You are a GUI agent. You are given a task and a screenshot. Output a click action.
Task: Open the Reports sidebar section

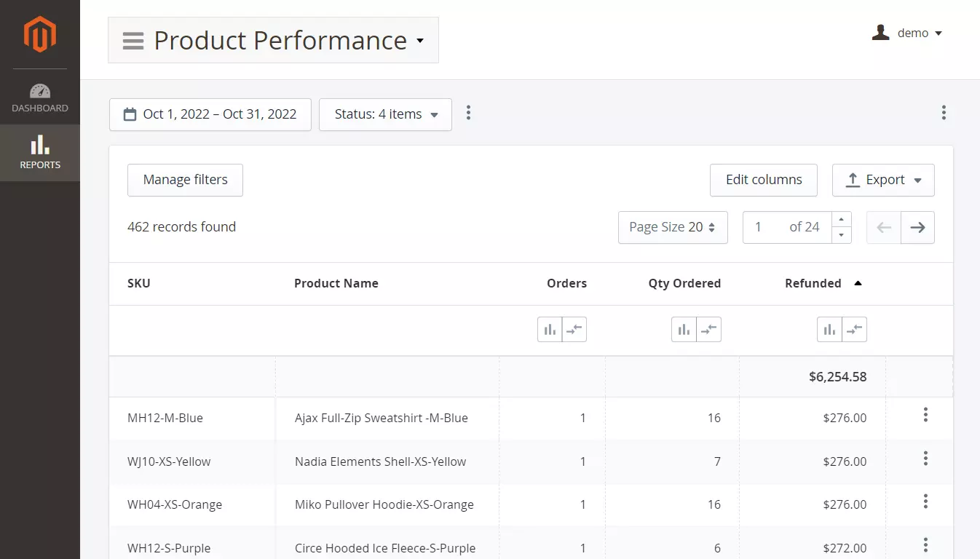(x=40, y=152)
